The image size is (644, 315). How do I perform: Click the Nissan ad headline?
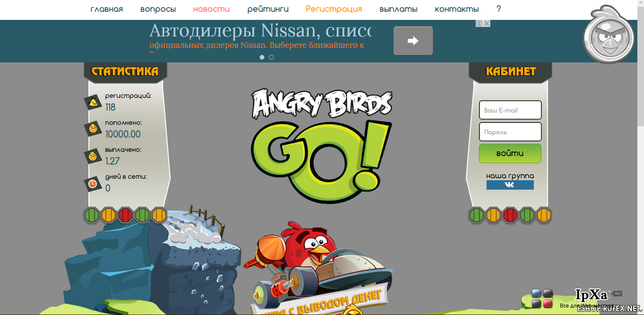[x=260, y=30]
